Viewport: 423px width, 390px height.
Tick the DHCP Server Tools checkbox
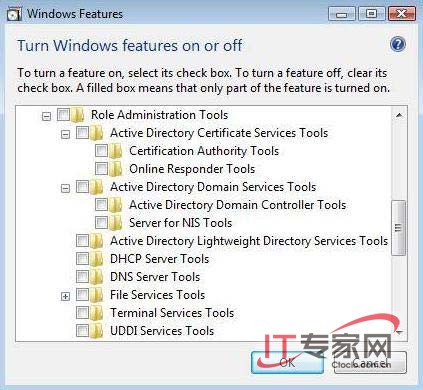(82, 259)
